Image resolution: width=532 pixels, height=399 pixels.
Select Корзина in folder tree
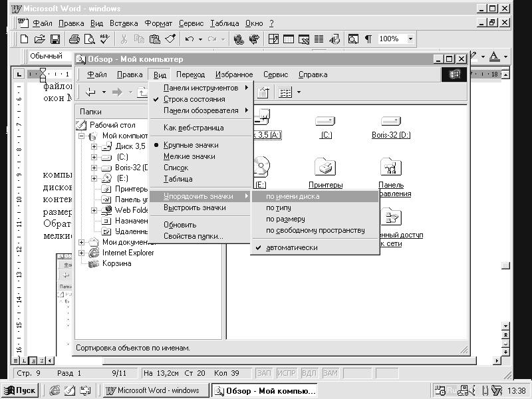coord(117,263)
